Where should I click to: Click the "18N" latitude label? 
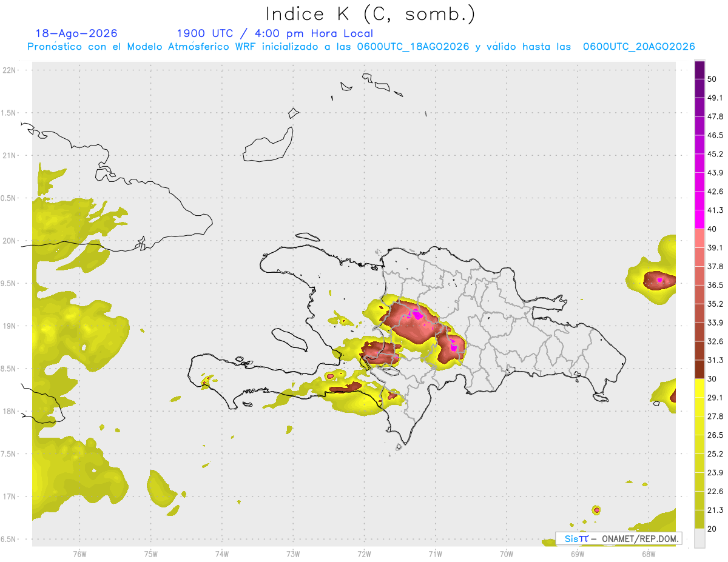[10, 411]
